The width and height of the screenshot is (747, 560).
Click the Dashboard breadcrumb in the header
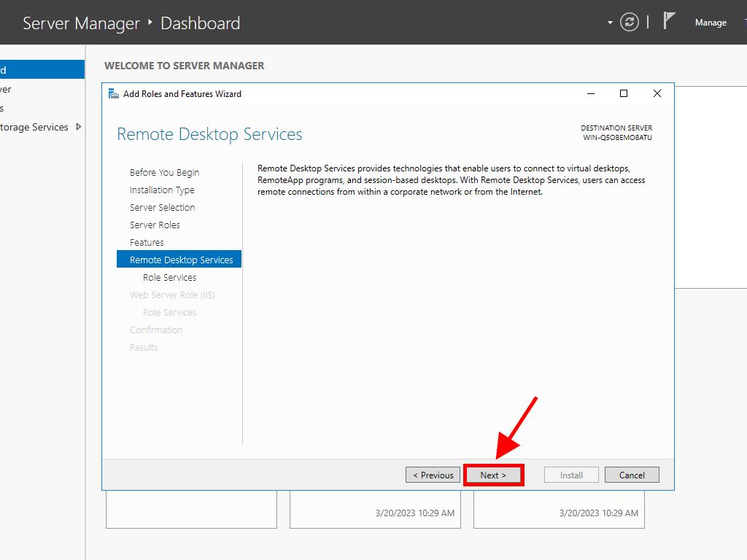[x=200, y=23]
